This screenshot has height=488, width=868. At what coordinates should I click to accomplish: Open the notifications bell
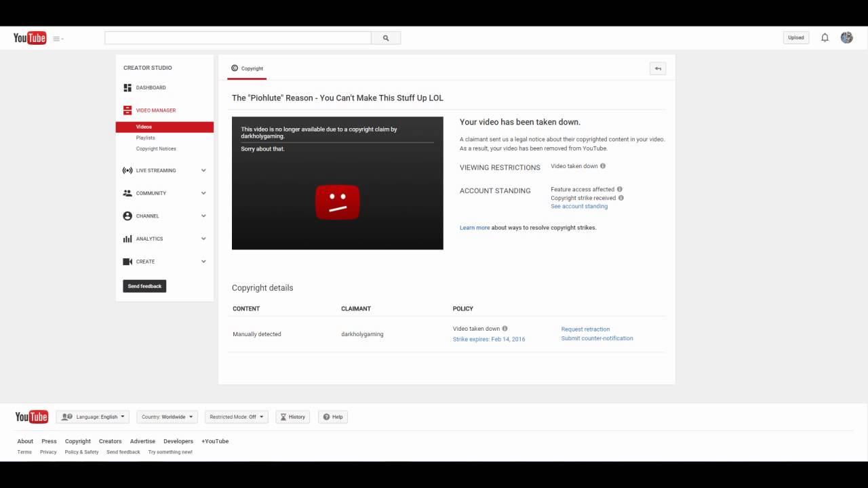tap(825, 38)
